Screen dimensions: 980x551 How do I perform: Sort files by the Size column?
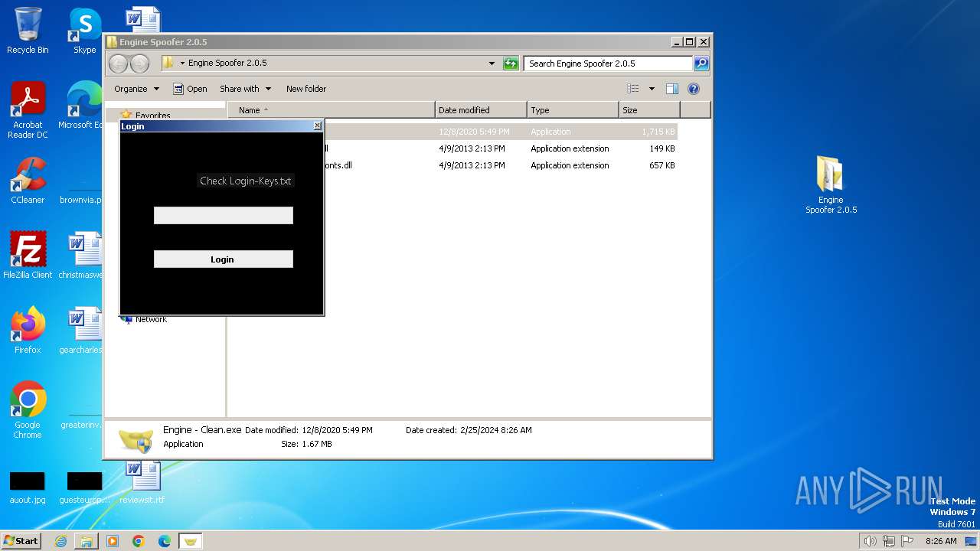point(649,110)
